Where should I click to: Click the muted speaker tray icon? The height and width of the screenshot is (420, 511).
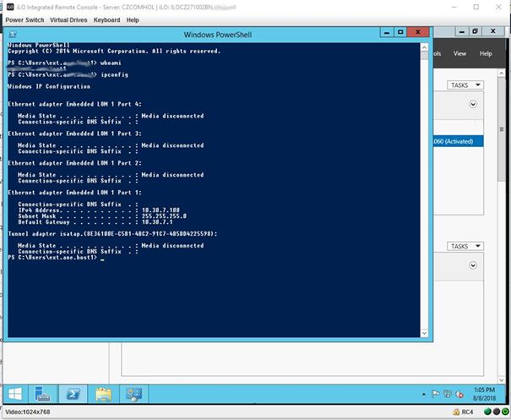[459, 395]
